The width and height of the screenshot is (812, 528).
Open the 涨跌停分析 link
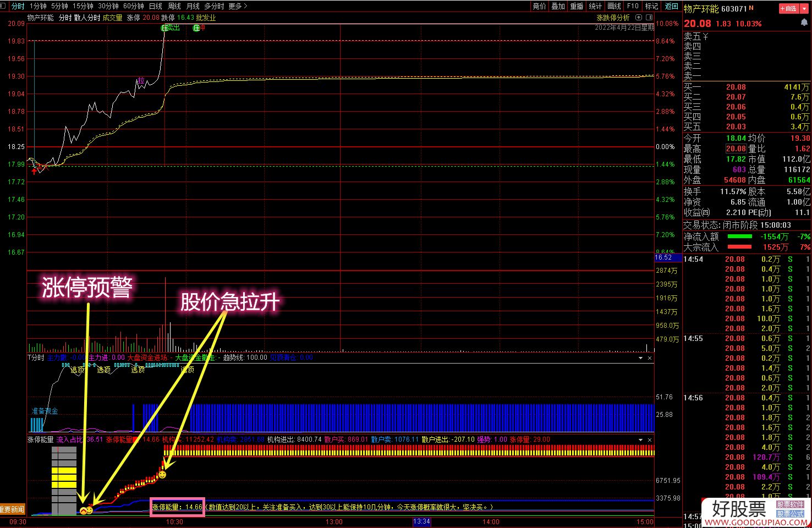coord(613,18)
